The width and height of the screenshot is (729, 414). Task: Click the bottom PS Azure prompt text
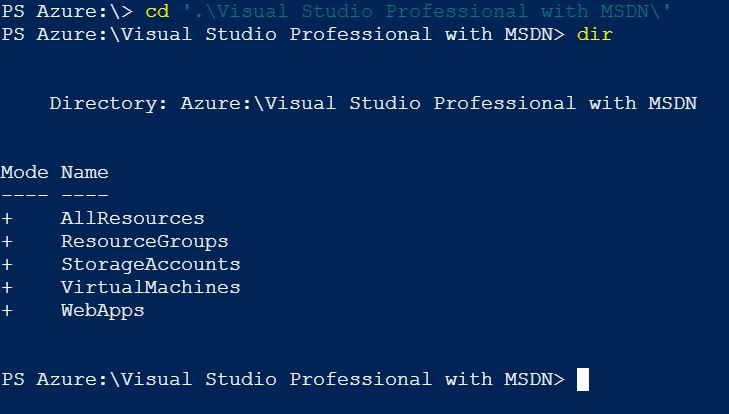coord(283,379)
